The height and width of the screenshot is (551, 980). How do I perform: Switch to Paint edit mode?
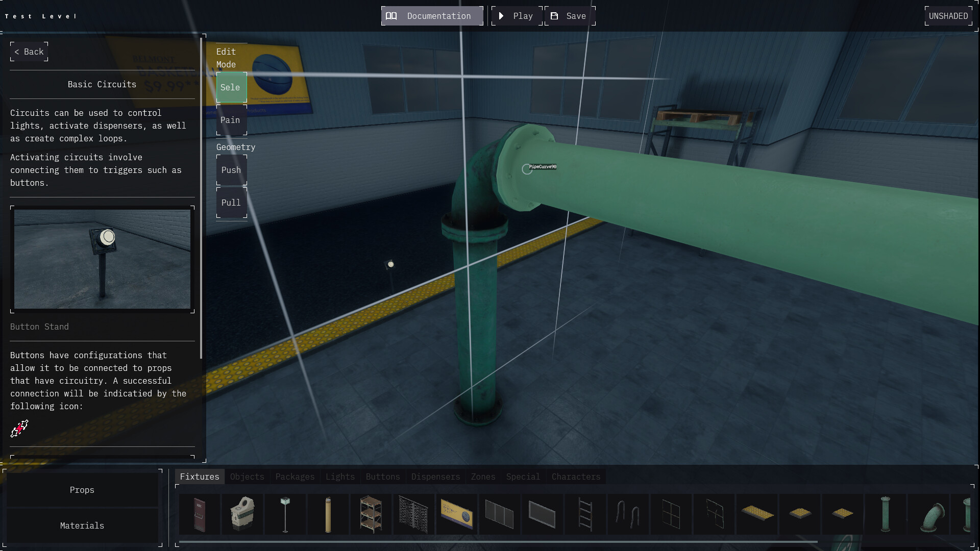pyautogui.click(x=232, y=120)
